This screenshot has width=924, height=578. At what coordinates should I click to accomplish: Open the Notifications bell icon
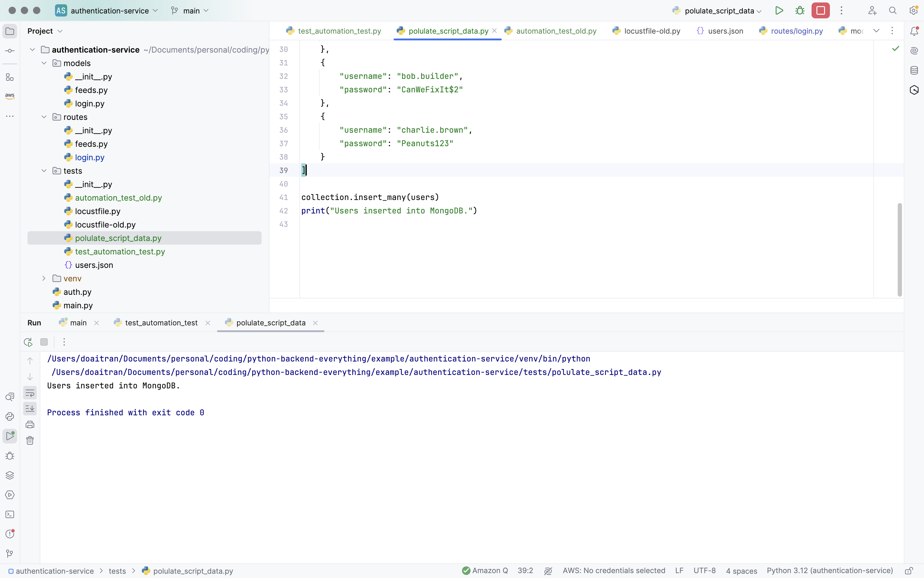point(914,31)
